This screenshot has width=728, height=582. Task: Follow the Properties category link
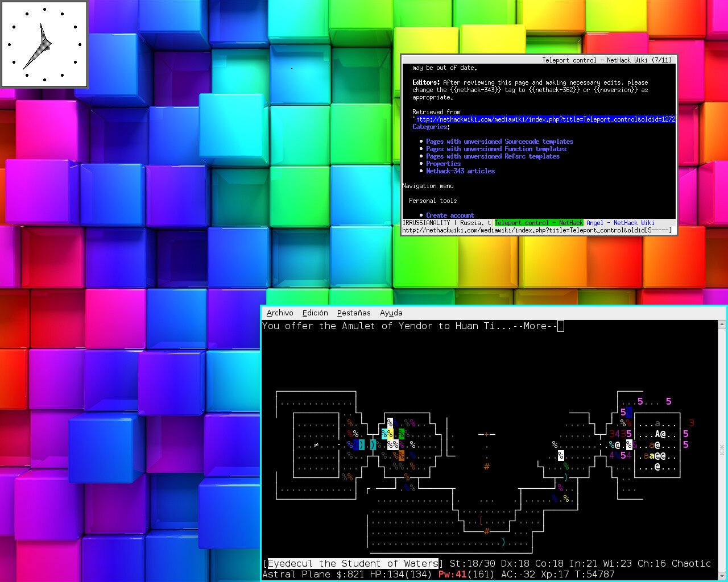pos(443,164)
